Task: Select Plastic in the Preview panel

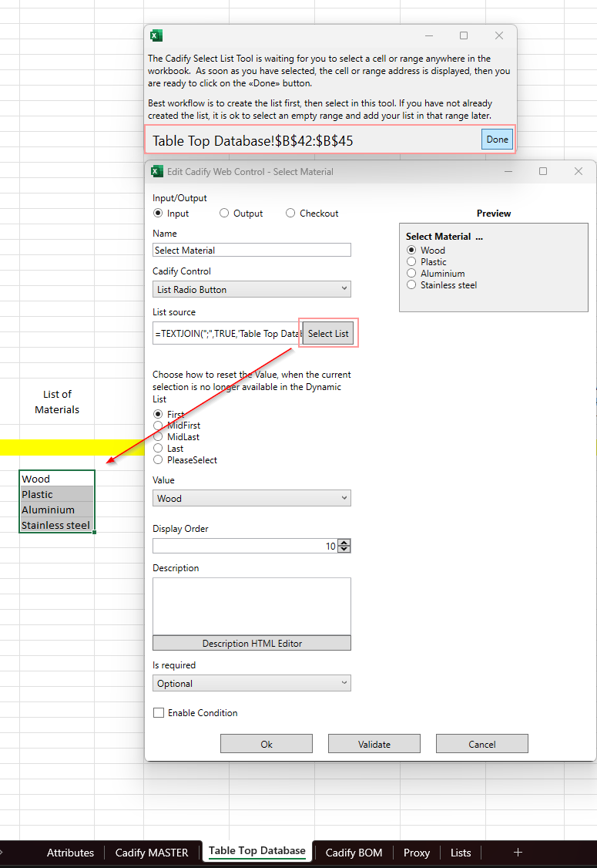Action: click(411, 261)
